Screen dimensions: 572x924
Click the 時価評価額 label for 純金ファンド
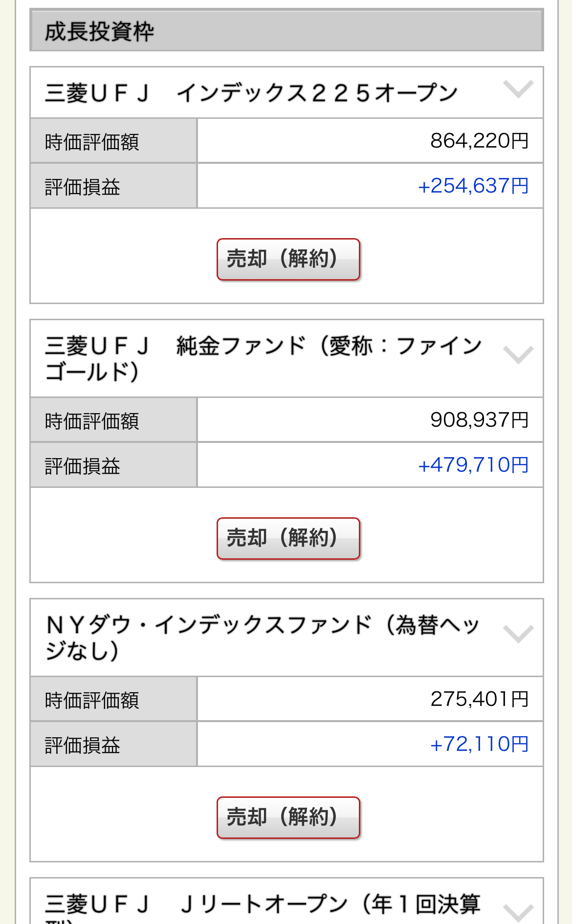pyautogui.click(x=92, y=421)
